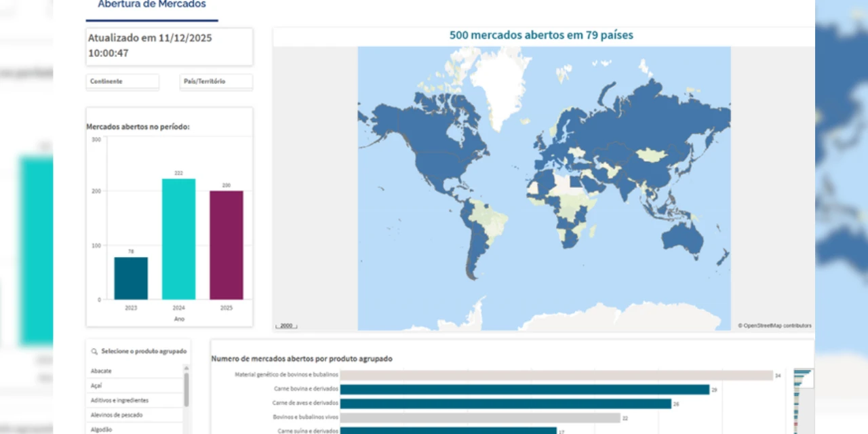Select the 2023 bar in the chart
Viewport: 868px width, 434px height.
pyautogui.click(x=131, y=278)
